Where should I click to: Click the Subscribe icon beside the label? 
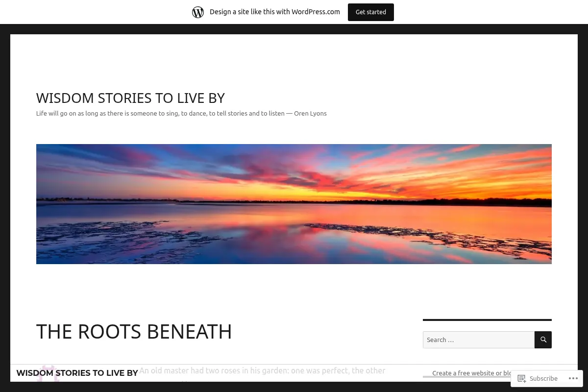pyautogui.click(x=522, y=378)
